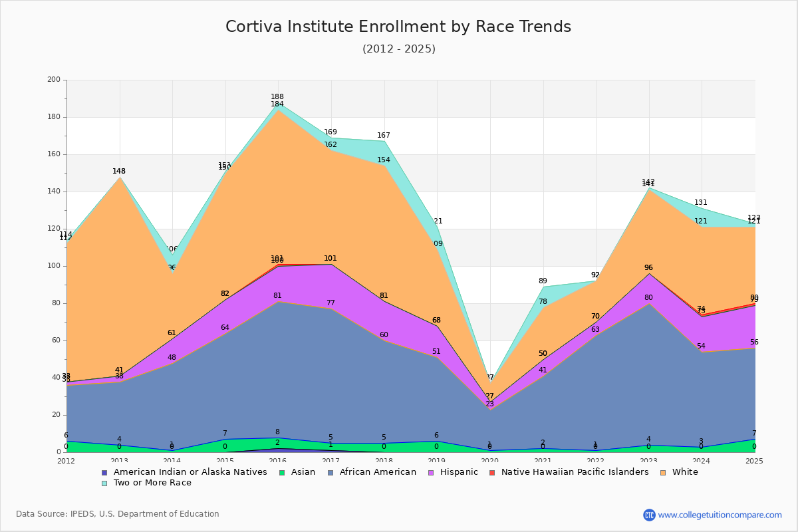Image resolution: width=798 pixels, height=532 pixels.
Task: Click the chart title Cortiva Institute Enrollment
Action: click(x=398, y=27)
